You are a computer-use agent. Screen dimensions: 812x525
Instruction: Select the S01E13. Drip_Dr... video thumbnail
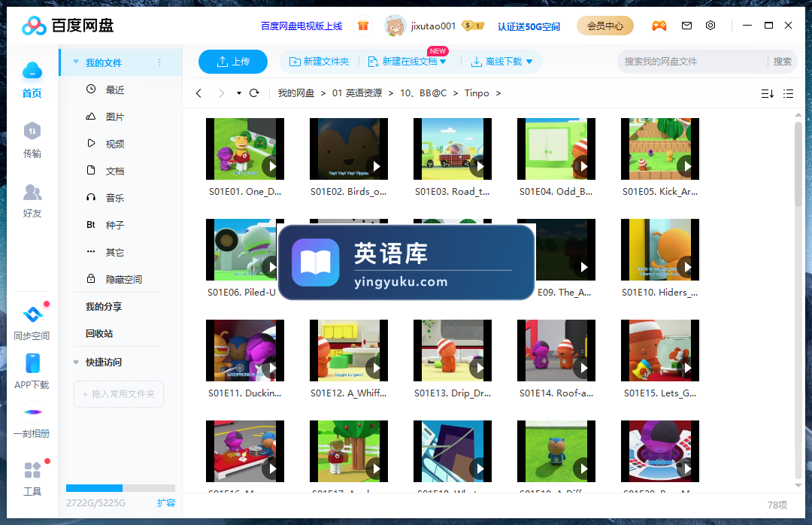tap(452, 351)
